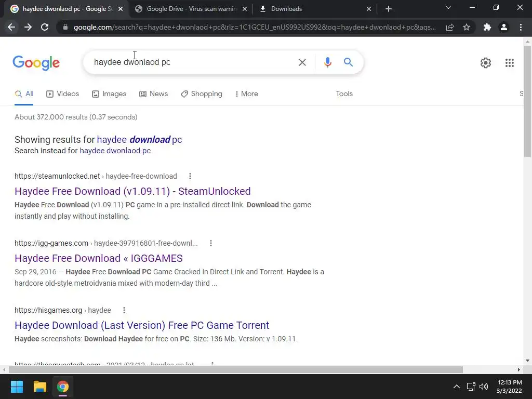Search instead for haydee dwonlaod pc
This screenshot has width=532, height=399.
click(x=115, y=151)
